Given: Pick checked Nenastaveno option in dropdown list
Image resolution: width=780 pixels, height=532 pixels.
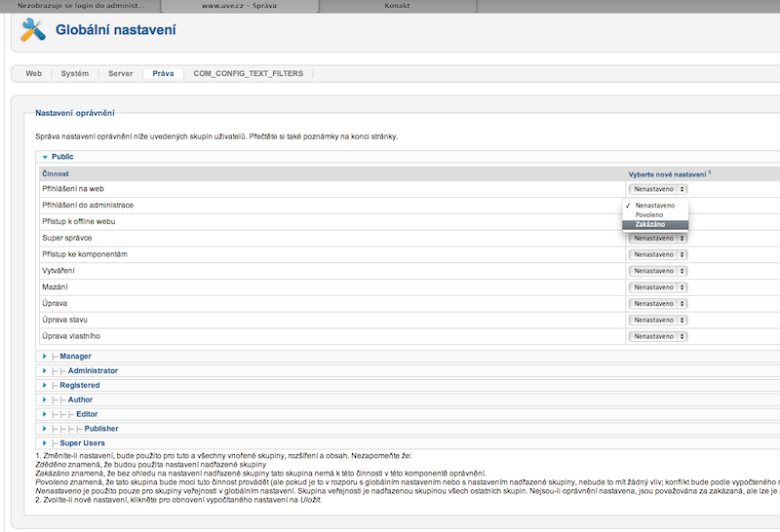Looking at the screenshot, I should coord(654,206).
